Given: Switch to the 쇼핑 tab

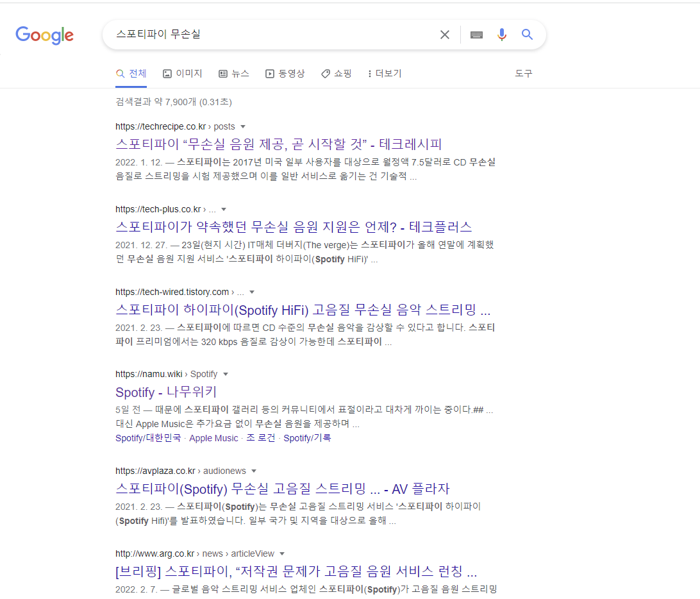Looking at the screenshot, I should point(337,74).
